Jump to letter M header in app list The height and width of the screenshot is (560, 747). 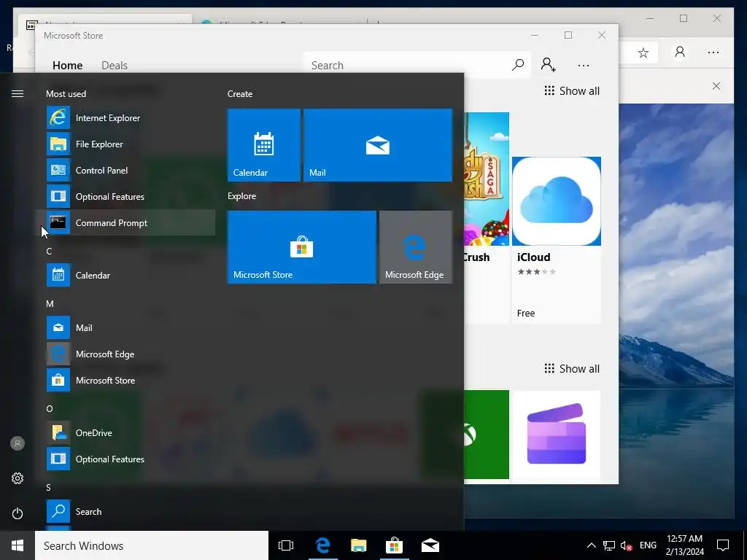point(50,303)
